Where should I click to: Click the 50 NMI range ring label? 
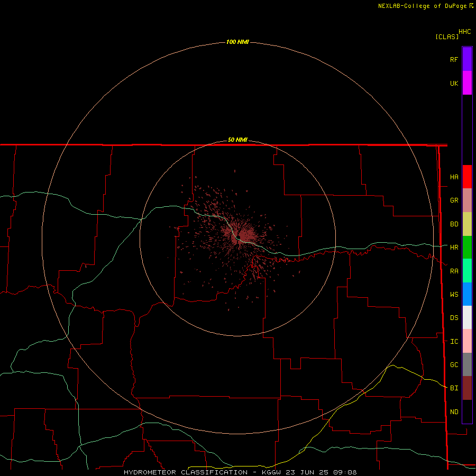click(x=237, y=140)
